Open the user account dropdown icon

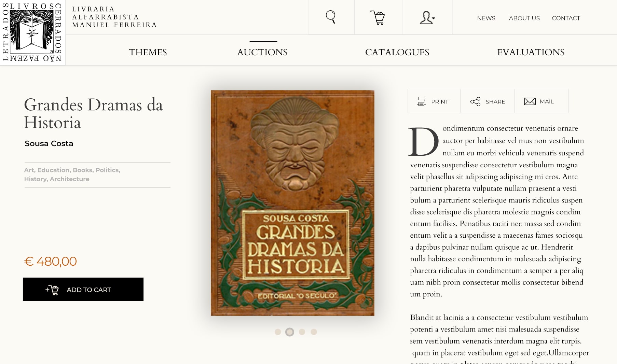(427, 18)
